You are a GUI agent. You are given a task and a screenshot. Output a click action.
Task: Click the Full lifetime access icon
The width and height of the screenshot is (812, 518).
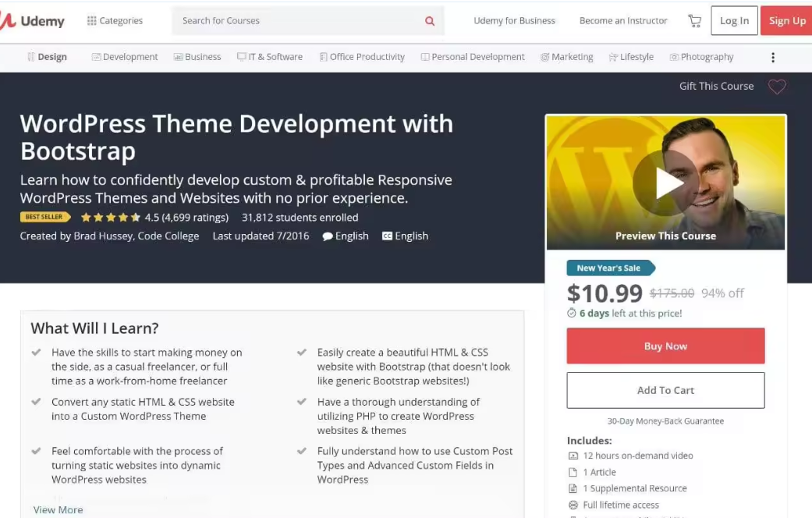(x=573, y=505)
